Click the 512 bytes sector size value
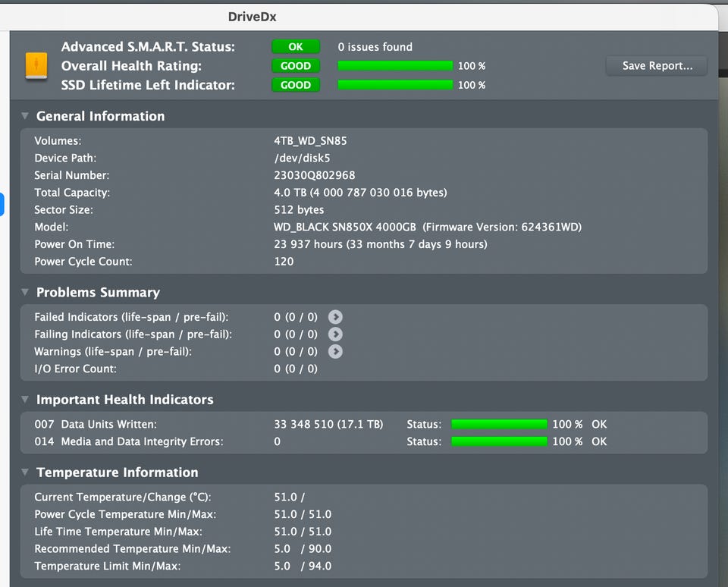 (299, 210)
